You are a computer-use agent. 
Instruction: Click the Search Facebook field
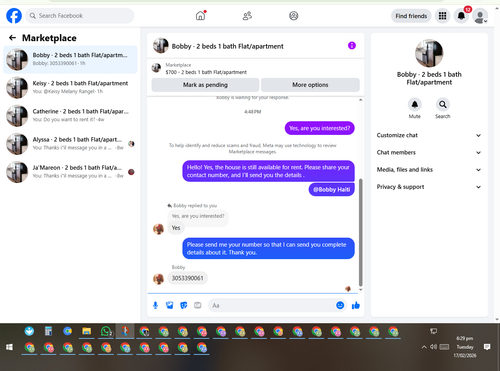tap(80, 16)
